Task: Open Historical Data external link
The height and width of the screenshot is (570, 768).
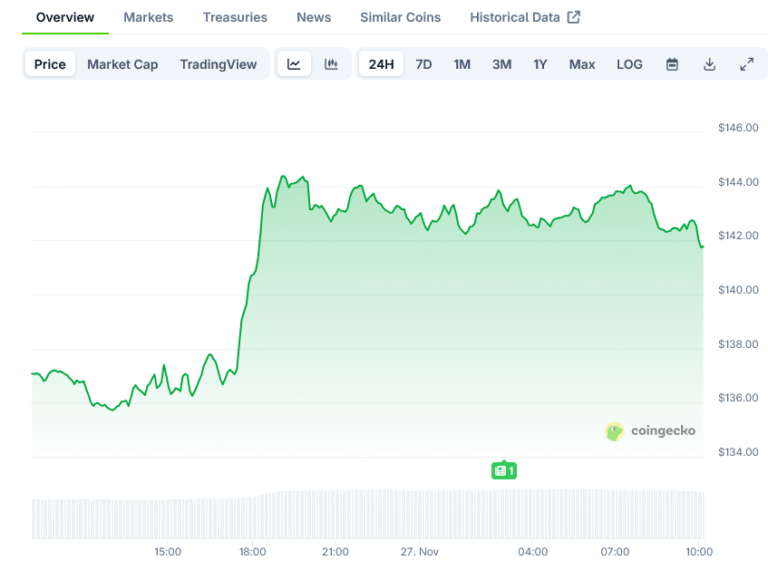Action: (525, 17)
